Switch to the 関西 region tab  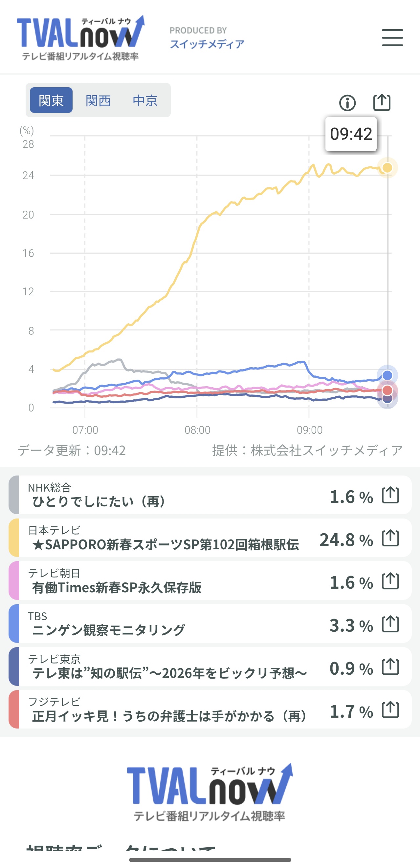coord(98,100)
